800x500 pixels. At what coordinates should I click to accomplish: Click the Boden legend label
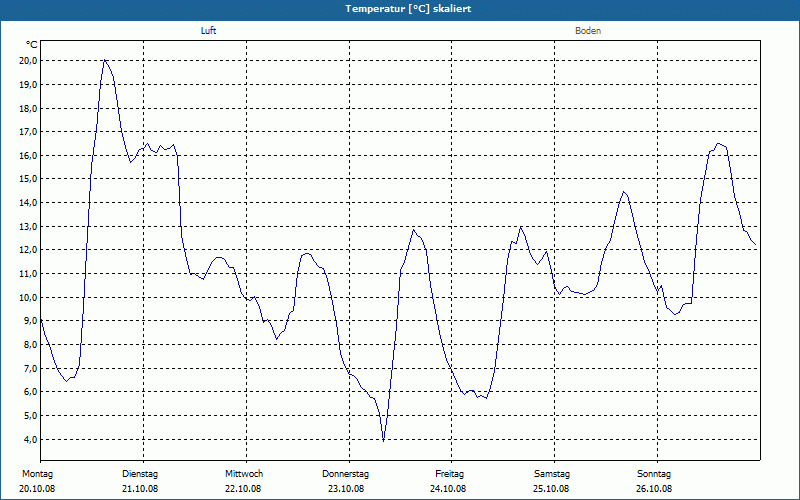[588, 31]
